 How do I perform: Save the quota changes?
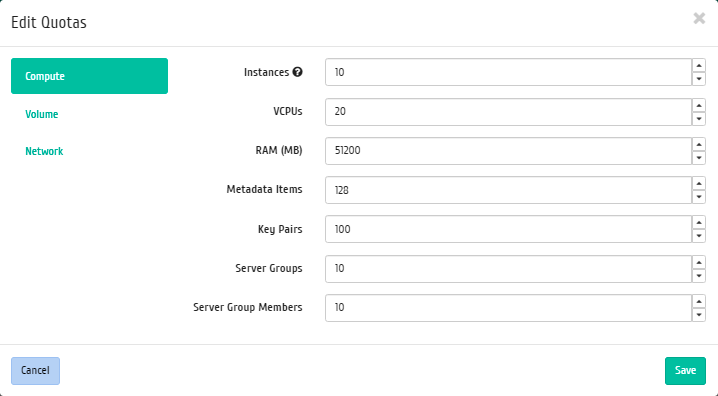pyautogui.click(x=685, y=370)
